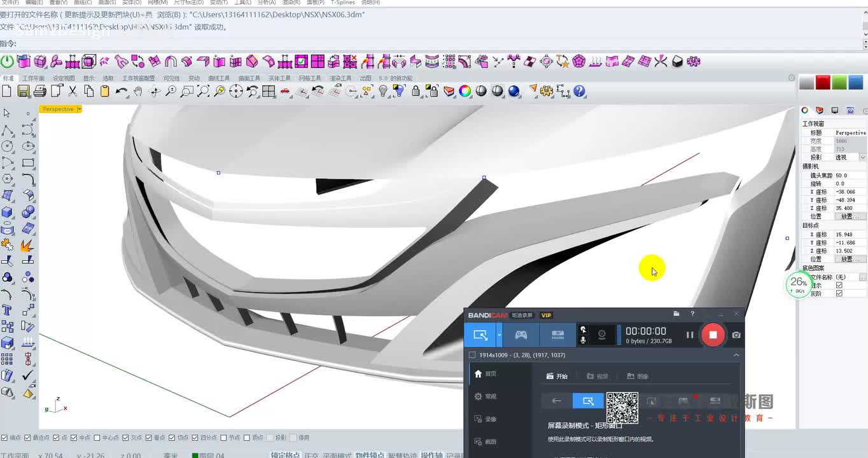This screenshot has width=868, height=458.
Task: Open Bandicam output folder icon
Action: point(676,314)
